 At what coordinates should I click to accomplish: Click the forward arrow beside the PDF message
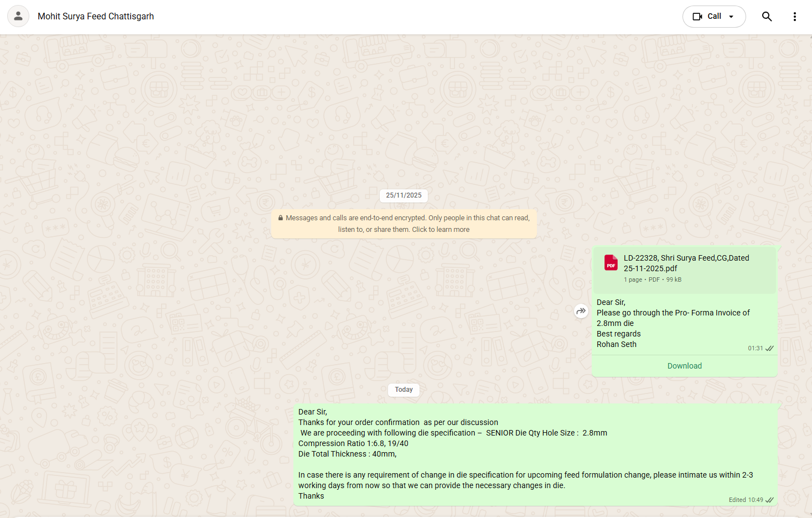click(x=581, y=311)
